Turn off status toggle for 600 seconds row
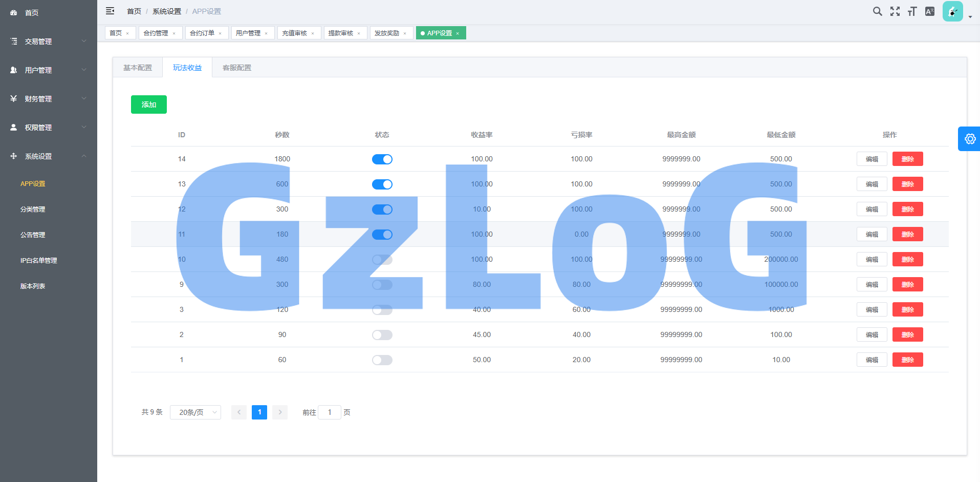 pos(382,184)
